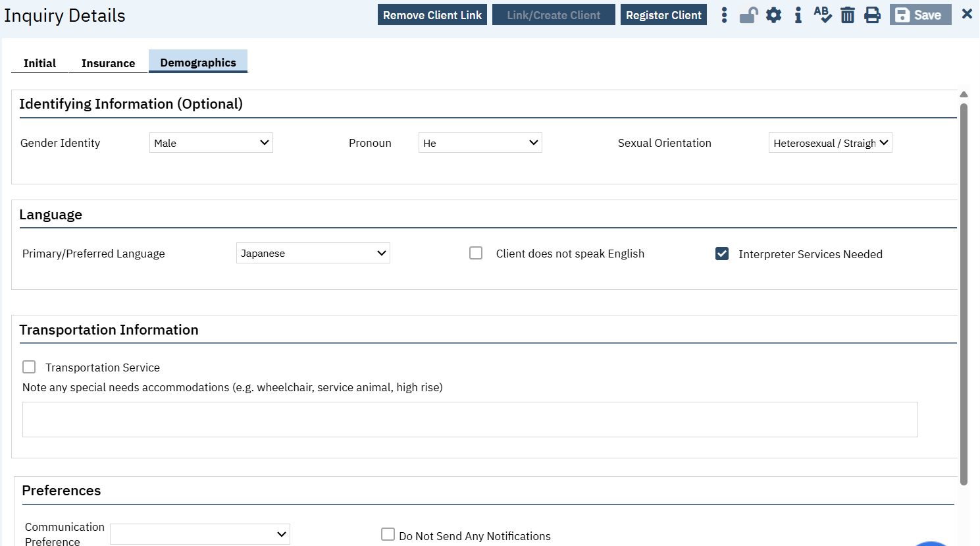Click the trash delete icon
This screenshot has height=546, width=980.
pyautogui.click(x=848, y=15)
